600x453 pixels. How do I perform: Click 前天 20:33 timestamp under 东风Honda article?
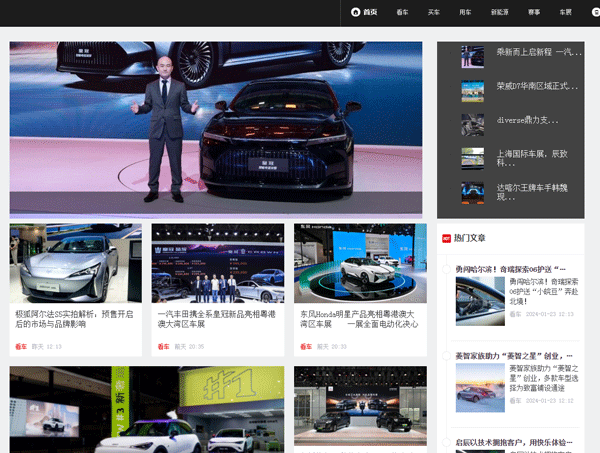click(x=331, y=347)
